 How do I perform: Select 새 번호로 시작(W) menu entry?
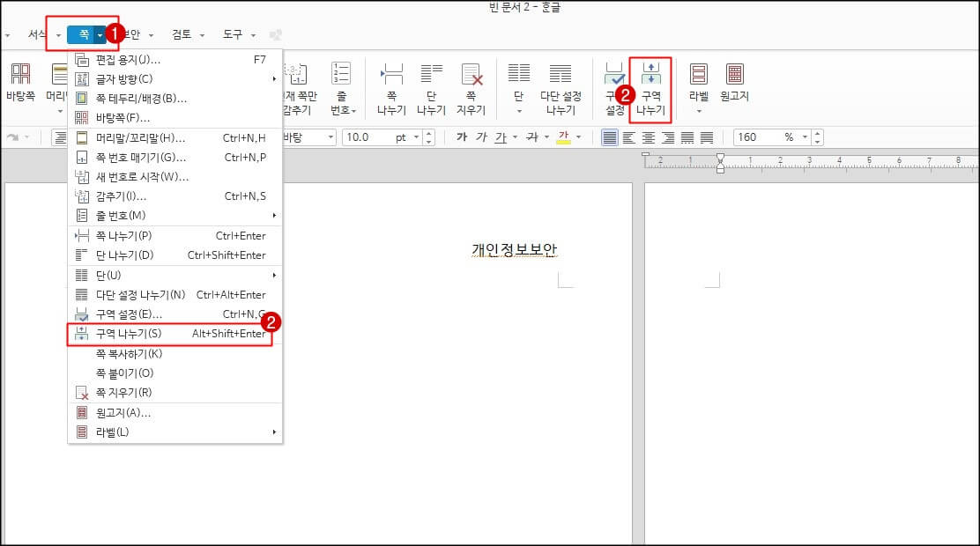[x=175, y=177]
